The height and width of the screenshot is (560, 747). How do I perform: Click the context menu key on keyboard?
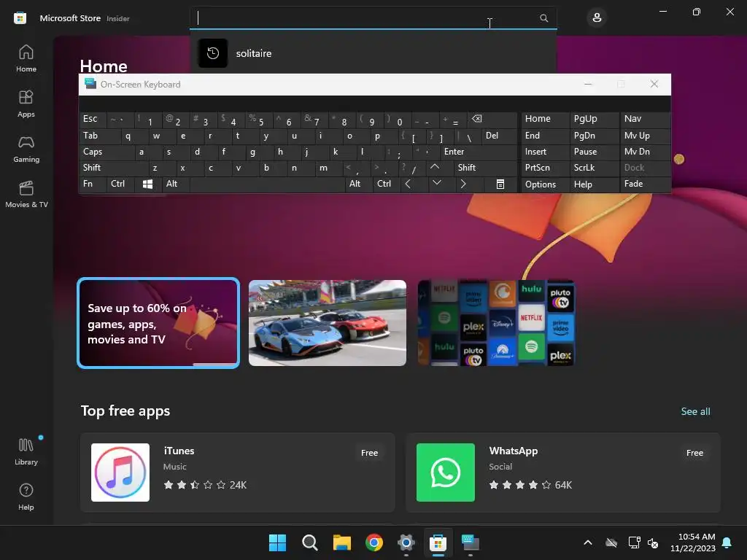pyautogui.click(x=500, y=184)
